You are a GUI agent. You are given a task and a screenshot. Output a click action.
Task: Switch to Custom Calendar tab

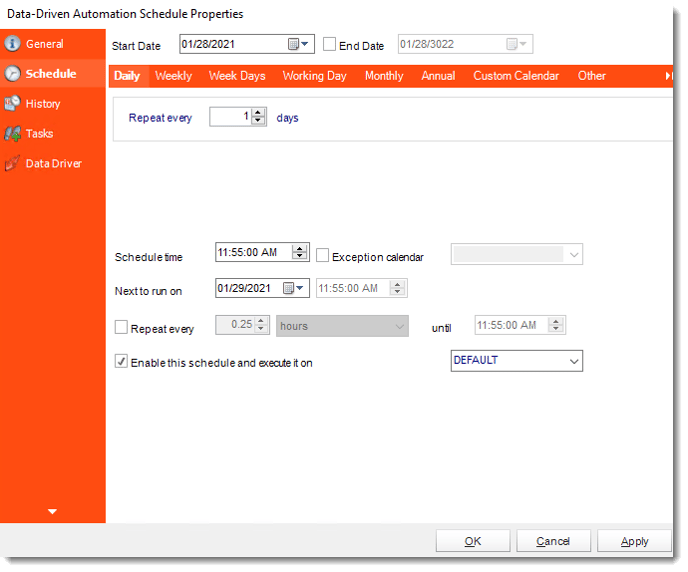click(x=516, y=76)
